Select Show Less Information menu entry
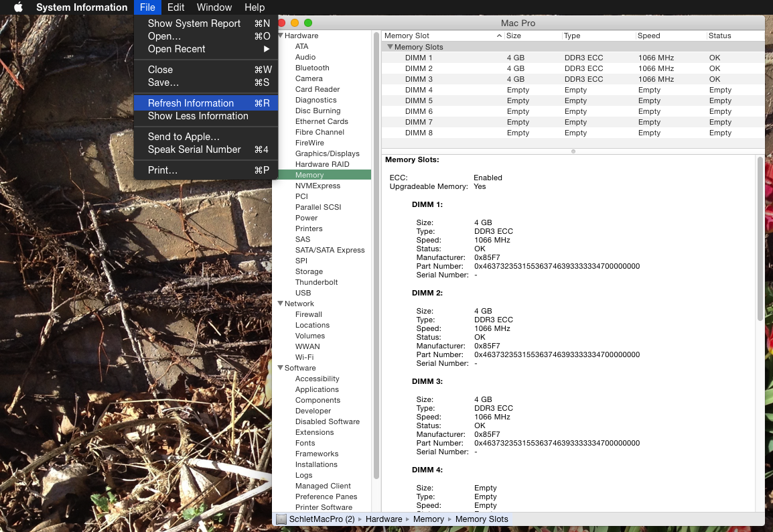The image size is (773, 532). click(198, 116)
